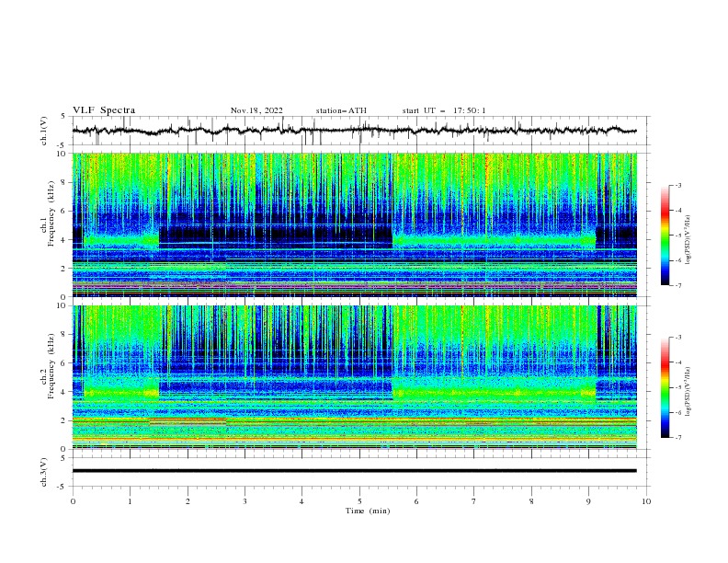Click the "Time (min)" axis label
728x563 pixels.
(368, 511)
